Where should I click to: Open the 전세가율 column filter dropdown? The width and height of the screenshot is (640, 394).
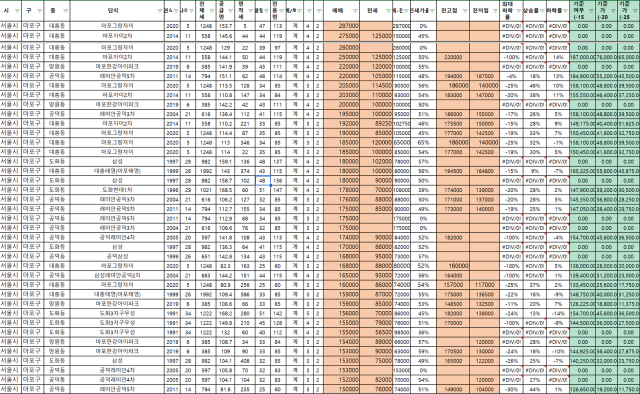click(432, 11)
